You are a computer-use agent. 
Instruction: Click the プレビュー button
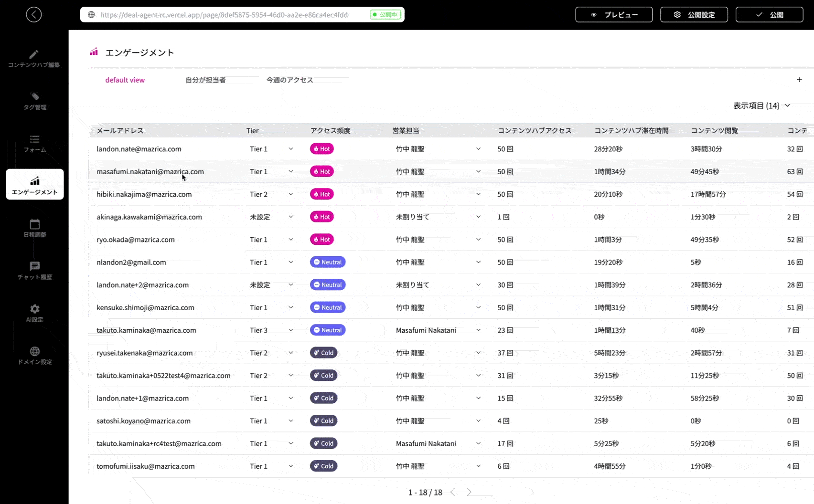pos(613,15)
